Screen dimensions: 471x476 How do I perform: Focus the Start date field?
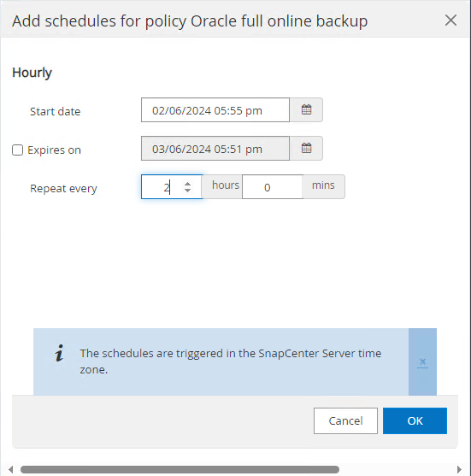coord(215,110)
